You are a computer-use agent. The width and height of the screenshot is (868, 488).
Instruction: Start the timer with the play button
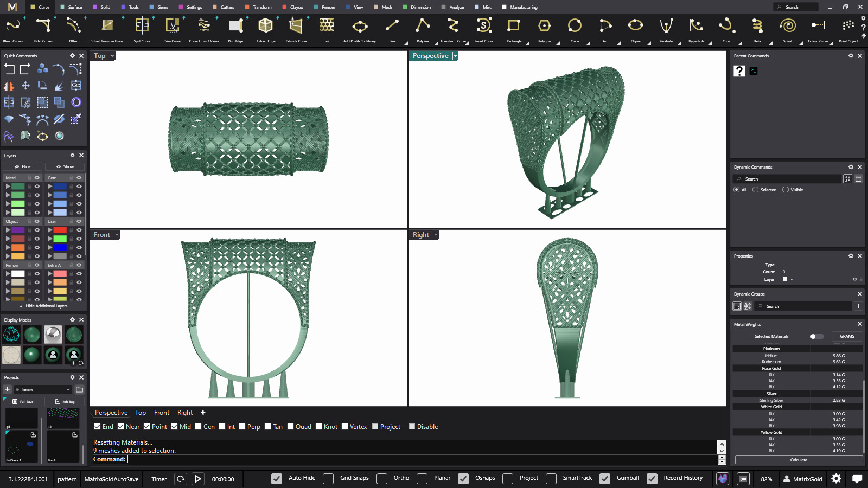tap(198, 479)
